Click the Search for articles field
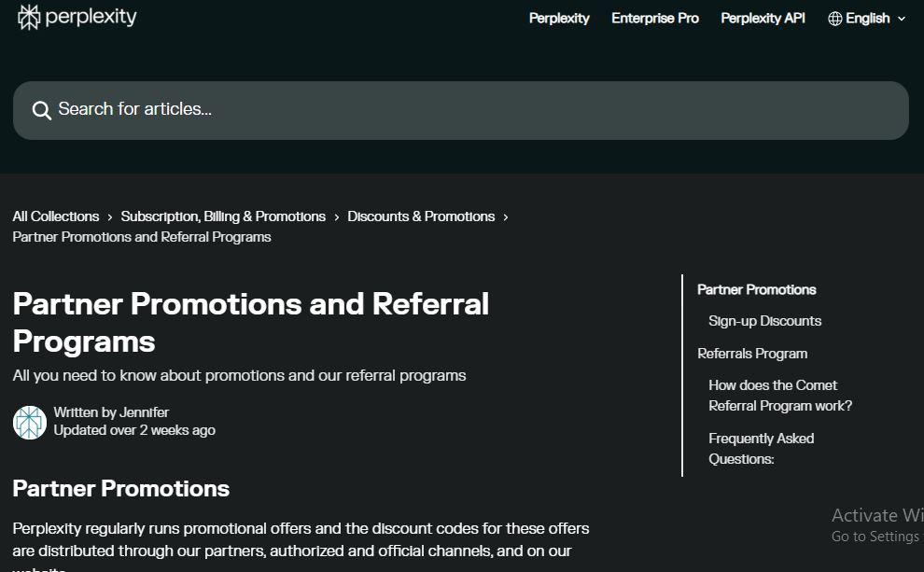Viewport: 924px width, 572px height. point(467,110)
